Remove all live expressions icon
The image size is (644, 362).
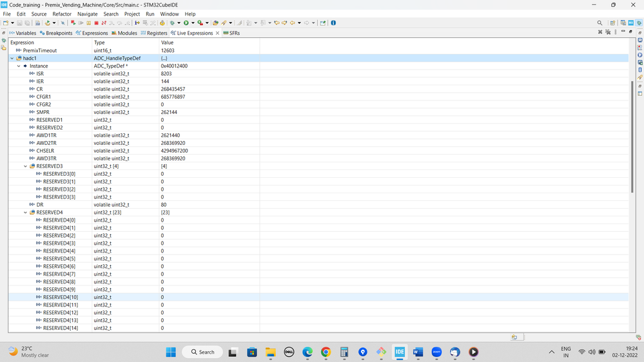tap(608, 32)
